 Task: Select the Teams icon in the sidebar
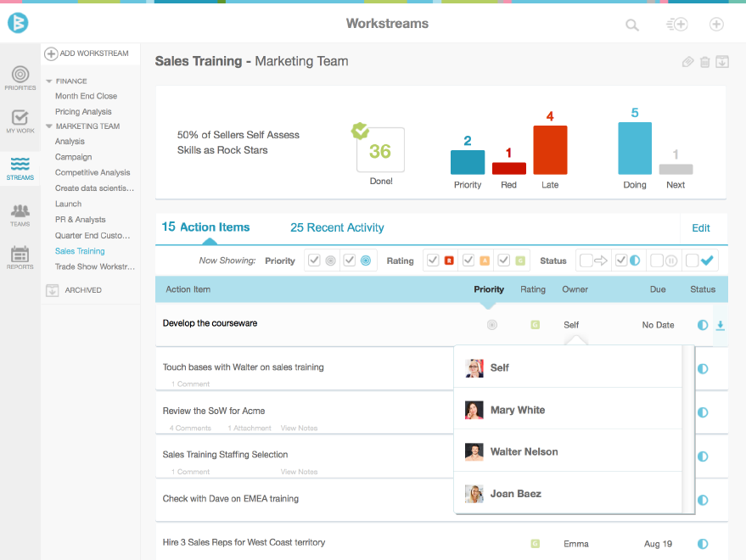coord(19,213)
